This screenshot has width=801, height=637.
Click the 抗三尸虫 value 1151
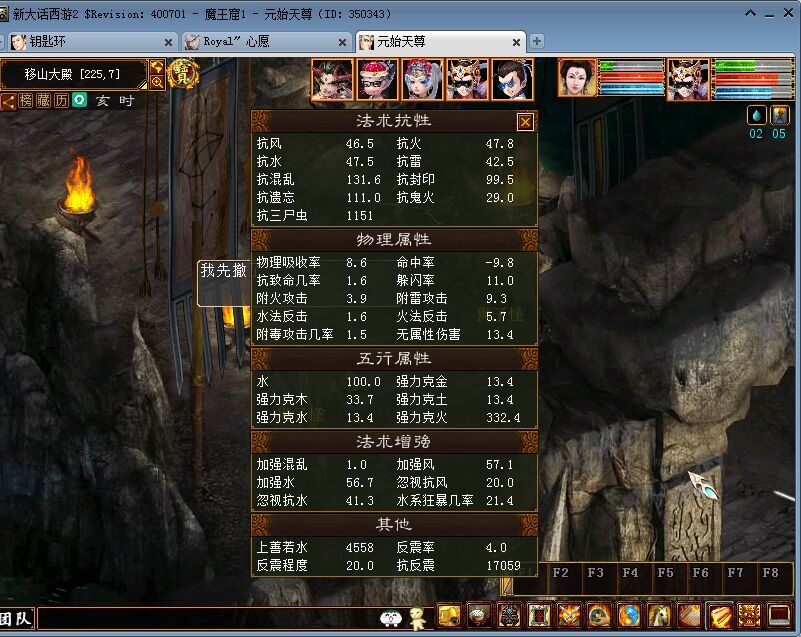(x=360, y=216)
